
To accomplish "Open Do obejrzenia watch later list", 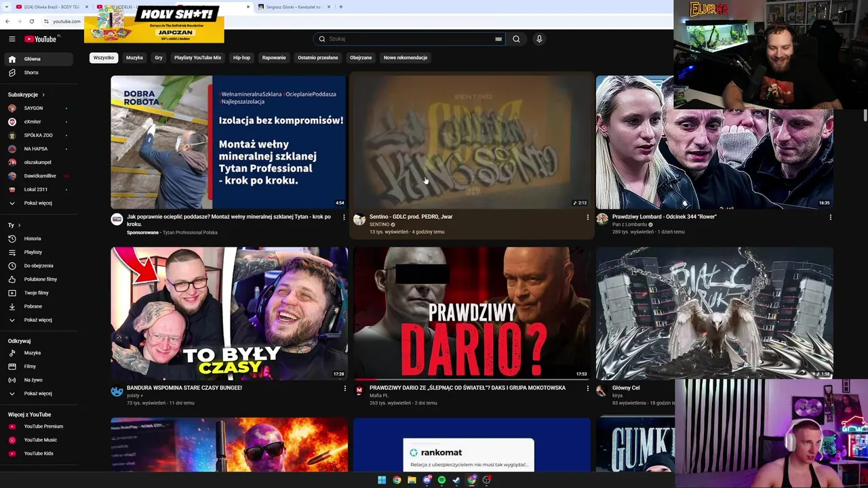I will coord(39,266).
